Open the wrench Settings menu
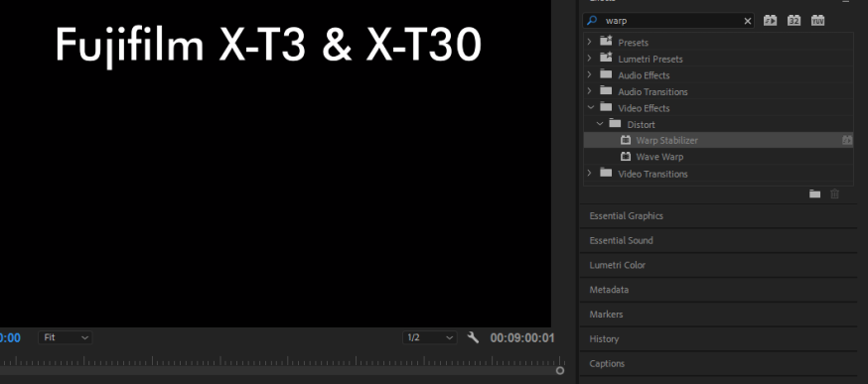The width and height of the screenshot is (868, 384). [x=474, y=337]
